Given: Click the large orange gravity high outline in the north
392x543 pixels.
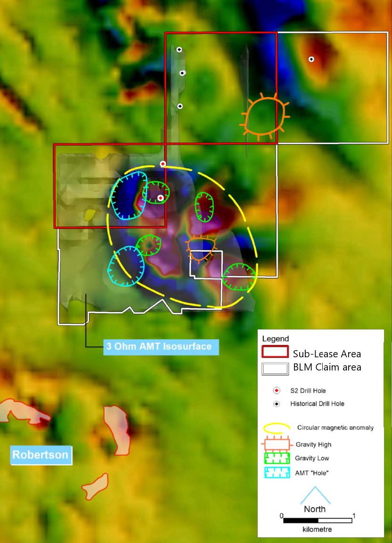Looking at the screenshot, I should pyautogui.click(x=265, y=117).
